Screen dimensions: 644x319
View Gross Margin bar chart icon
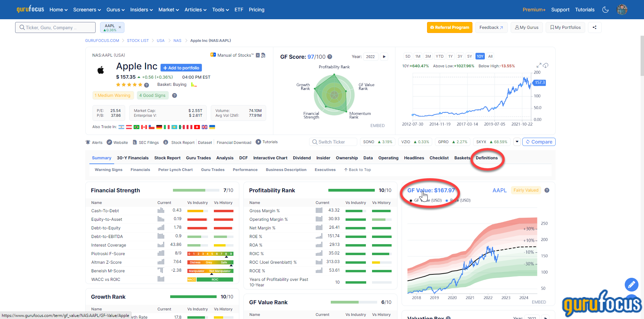[x=319, y=210]
